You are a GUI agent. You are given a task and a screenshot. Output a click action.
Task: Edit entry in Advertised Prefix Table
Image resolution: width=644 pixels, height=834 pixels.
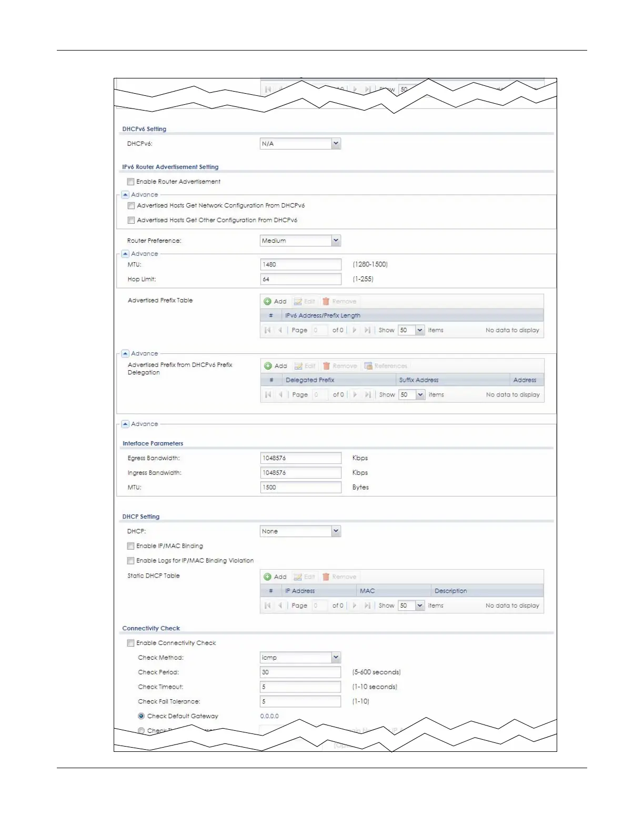[x=304, y=301]
